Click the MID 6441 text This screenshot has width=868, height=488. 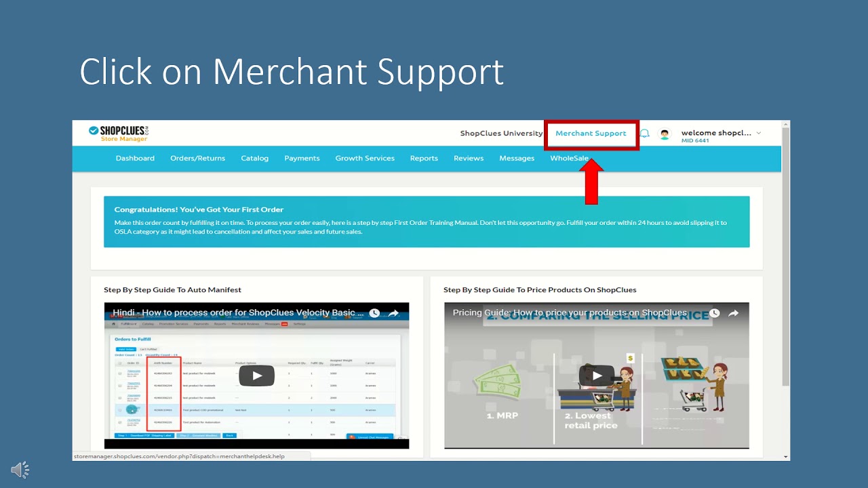(x=695, y=141)
